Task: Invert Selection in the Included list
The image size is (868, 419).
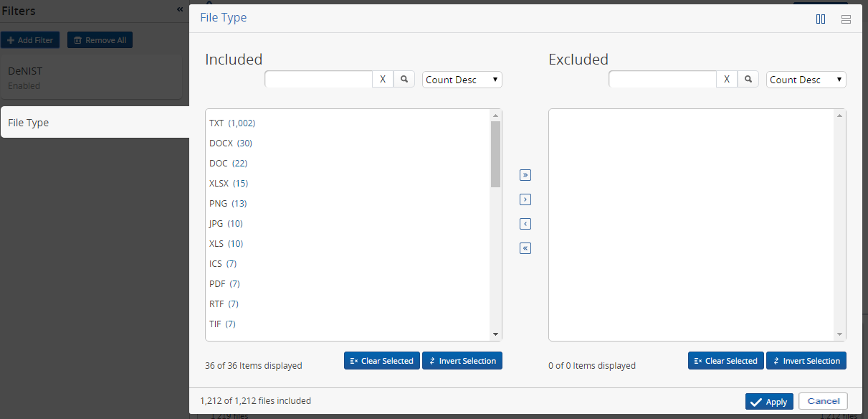Action: (462, 360)
